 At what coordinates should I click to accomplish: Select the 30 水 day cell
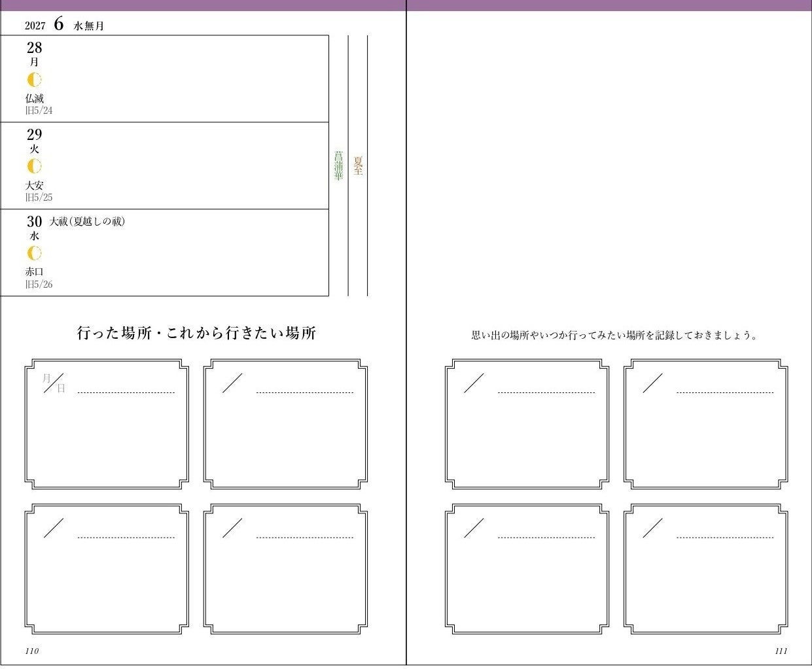point(164,253)
